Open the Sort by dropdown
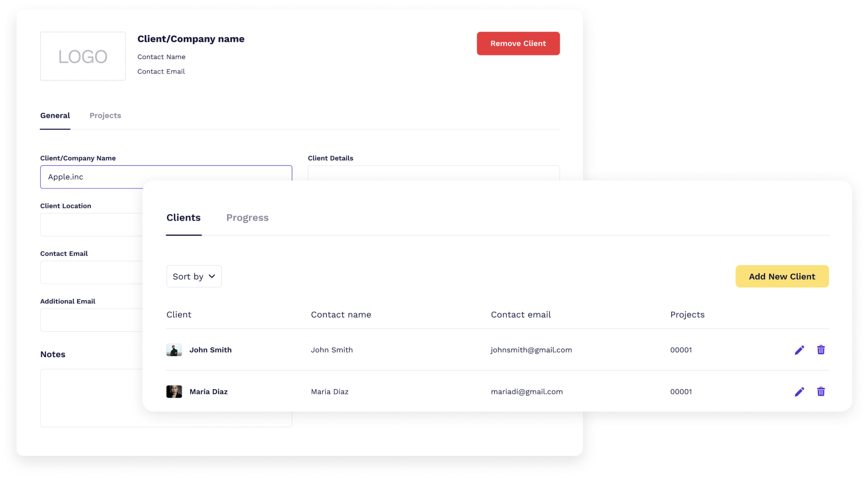The height and width of the screenshot is (478, 868). pyautogui.click(x=194, y=276)
